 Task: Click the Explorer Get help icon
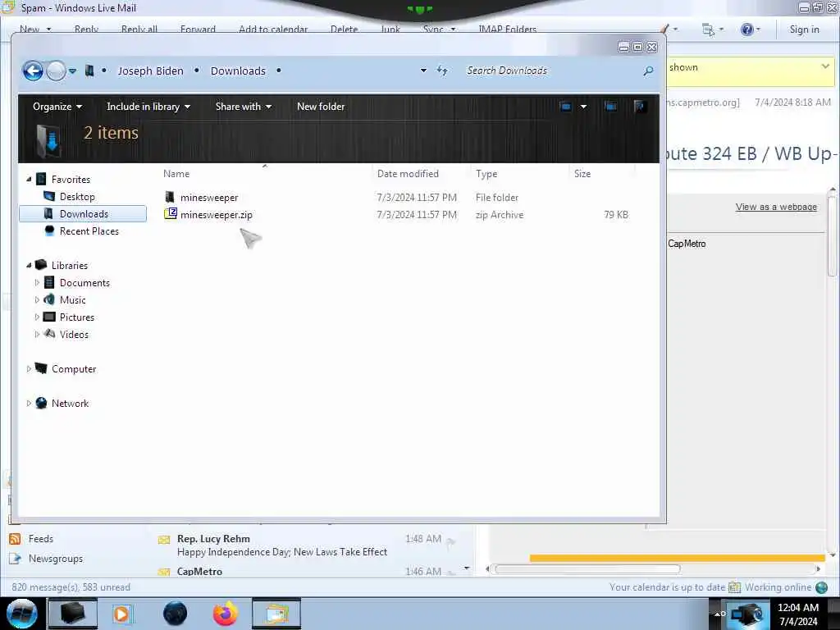tap(639, 107)
